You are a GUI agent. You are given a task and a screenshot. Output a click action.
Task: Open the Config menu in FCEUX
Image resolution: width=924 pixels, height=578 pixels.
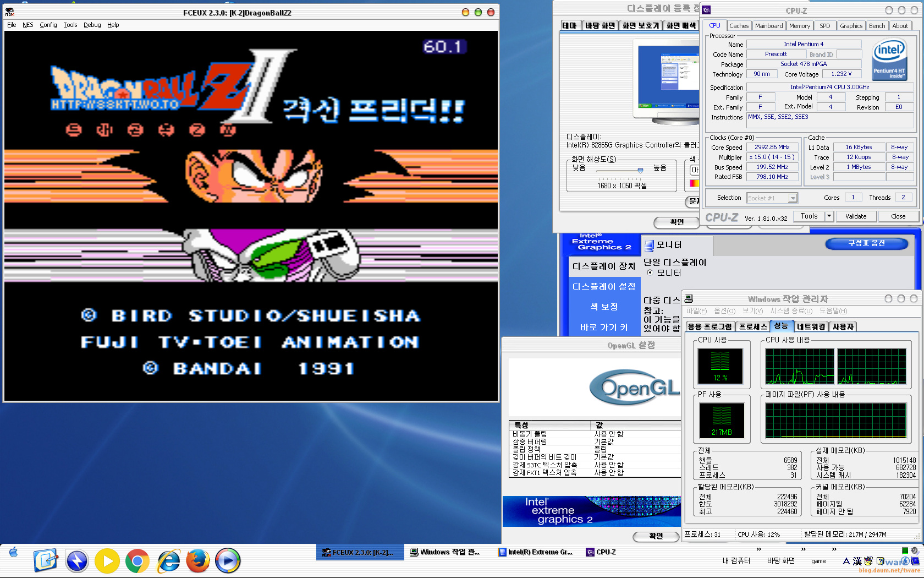(x=48, y=25)
